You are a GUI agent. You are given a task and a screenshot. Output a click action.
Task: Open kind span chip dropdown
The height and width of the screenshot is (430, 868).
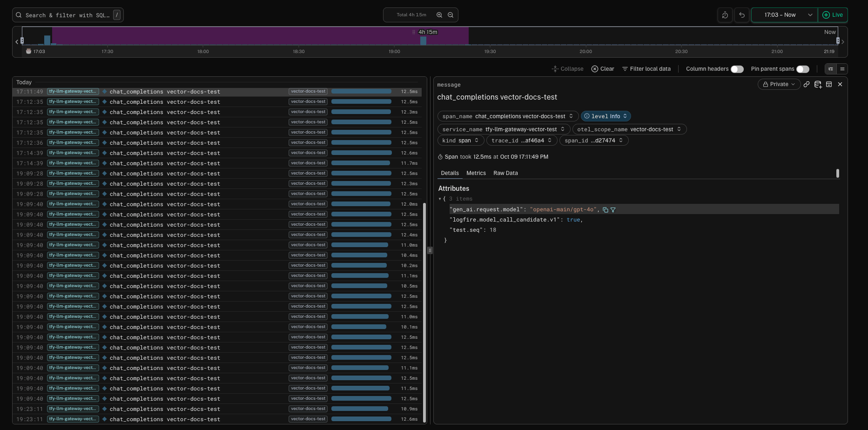pyautogui.click(x=461, y=141)
